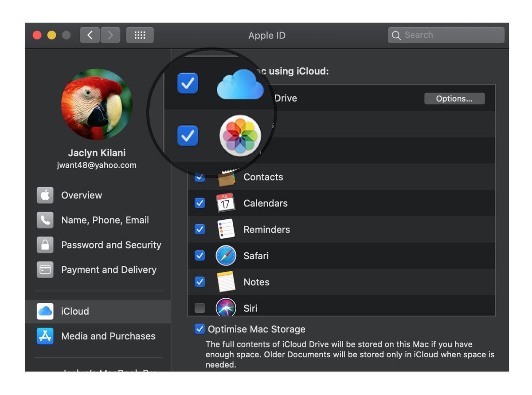Uncheck the Safari sync checkbox
Image resolution: width=532 pixels, height=395 pixels.
[199, 256]
